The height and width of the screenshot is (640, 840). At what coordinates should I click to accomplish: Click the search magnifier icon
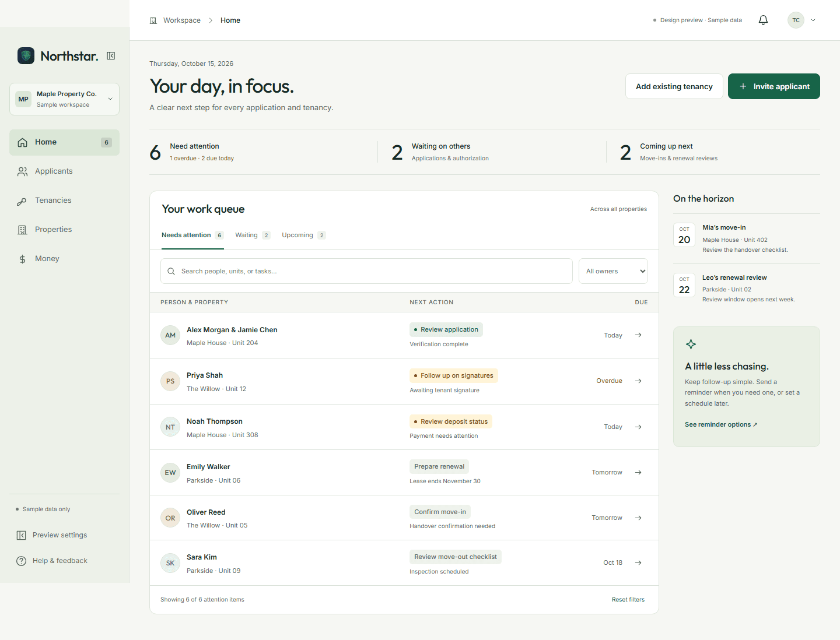click(x=171, y=271)
